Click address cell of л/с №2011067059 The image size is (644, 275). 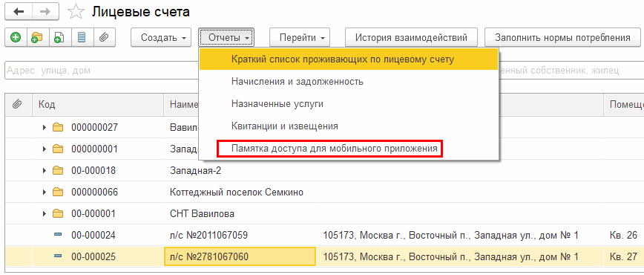click(451, 236)
